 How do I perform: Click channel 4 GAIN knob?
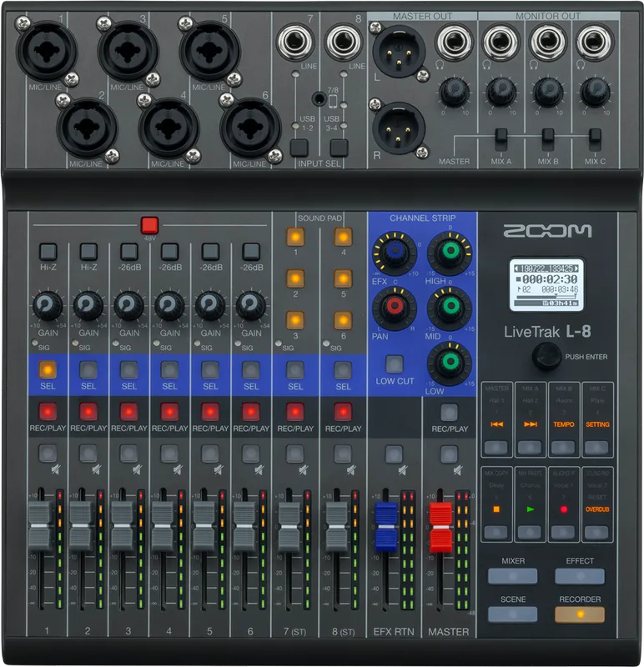(169, 305)
